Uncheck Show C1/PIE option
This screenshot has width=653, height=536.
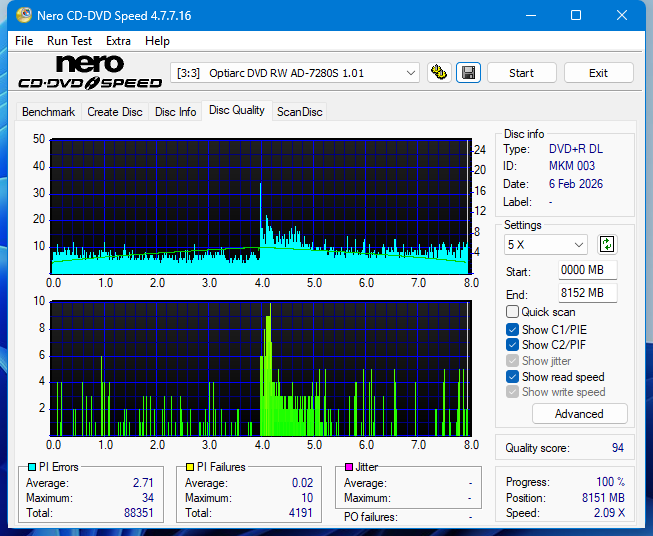pyautogui.click(x=513, y=329)
